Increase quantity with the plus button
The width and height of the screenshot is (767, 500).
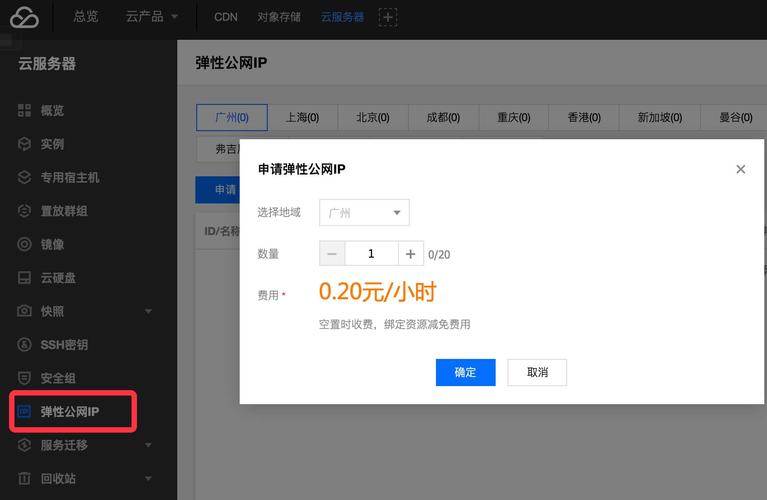click(410, 253)
